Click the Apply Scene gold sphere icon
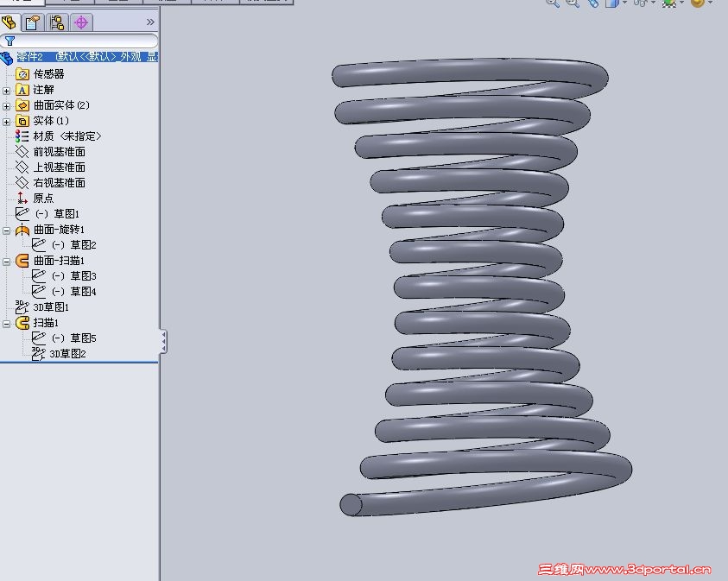This screenshot has height=581, width=728. [698, 3]
